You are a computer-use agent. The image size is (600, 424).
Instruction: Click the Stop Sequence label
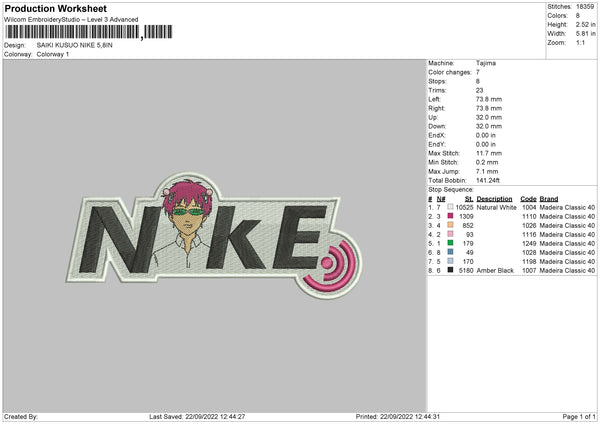tap(451, 190)
